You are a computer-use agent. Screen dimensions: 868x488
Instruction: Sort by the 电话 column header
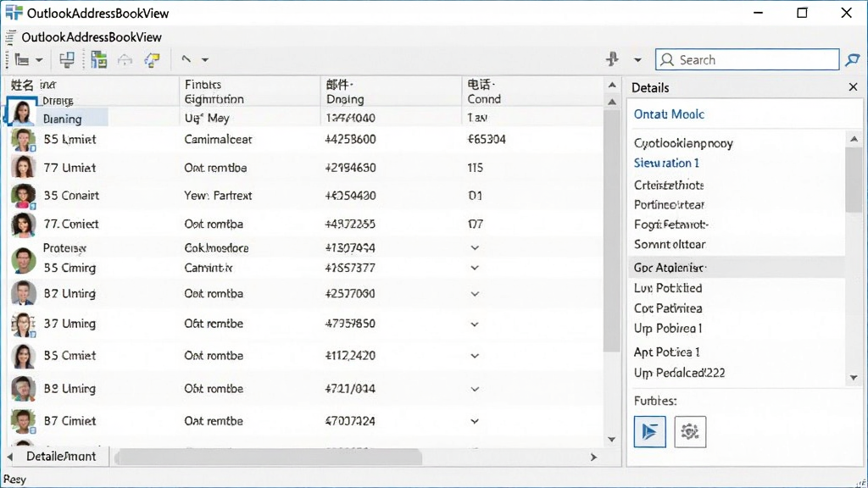(532, 91)
